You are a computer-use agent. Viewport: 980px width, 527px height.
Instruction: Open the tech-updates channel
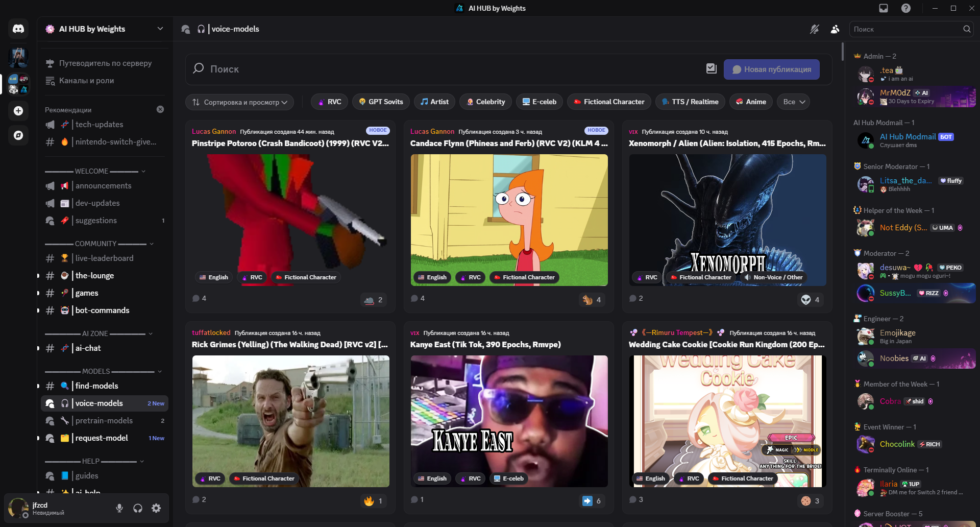pyautogui.click(x=105, y=125)
